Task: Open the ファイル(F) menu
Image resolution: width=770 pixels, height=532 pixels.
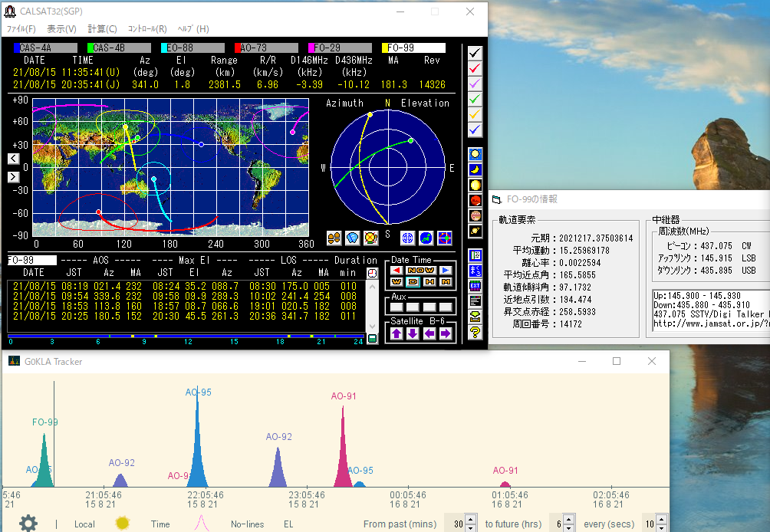Action: point(21,29)
